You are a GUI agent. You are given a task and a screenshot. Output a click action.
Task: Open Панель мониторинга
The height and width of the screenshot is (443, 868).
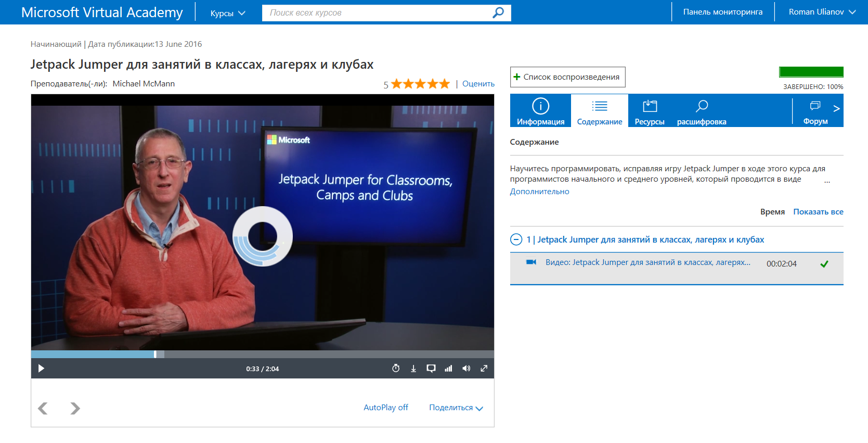coord(723,12)
